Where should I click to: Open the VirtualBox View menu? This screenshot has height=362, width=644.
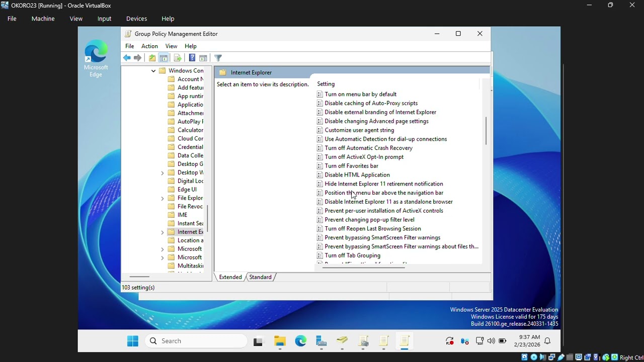pos(76,19)
